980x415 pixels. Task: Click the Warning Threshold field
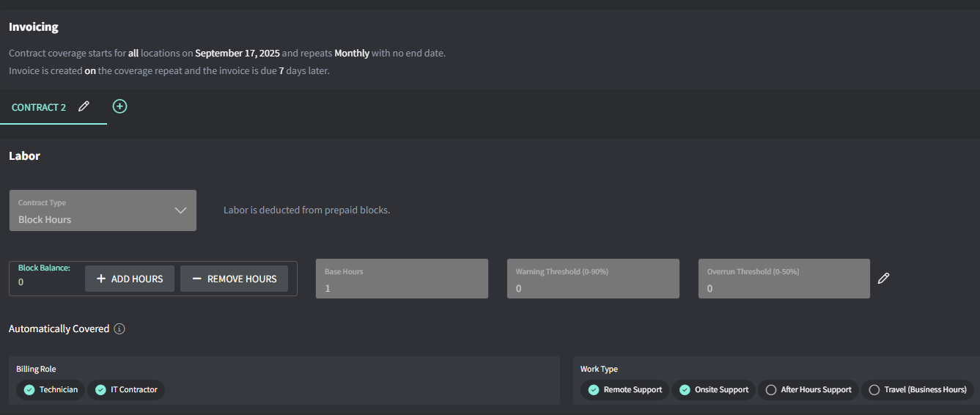click(x=593, y=279)
